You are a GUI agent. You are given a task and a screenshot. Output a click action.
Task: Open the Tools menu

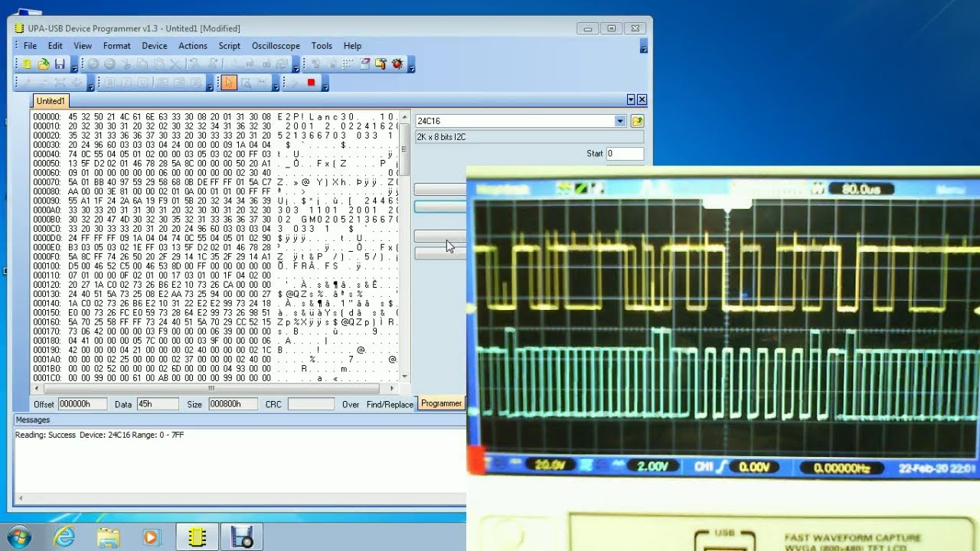(322, 46)
